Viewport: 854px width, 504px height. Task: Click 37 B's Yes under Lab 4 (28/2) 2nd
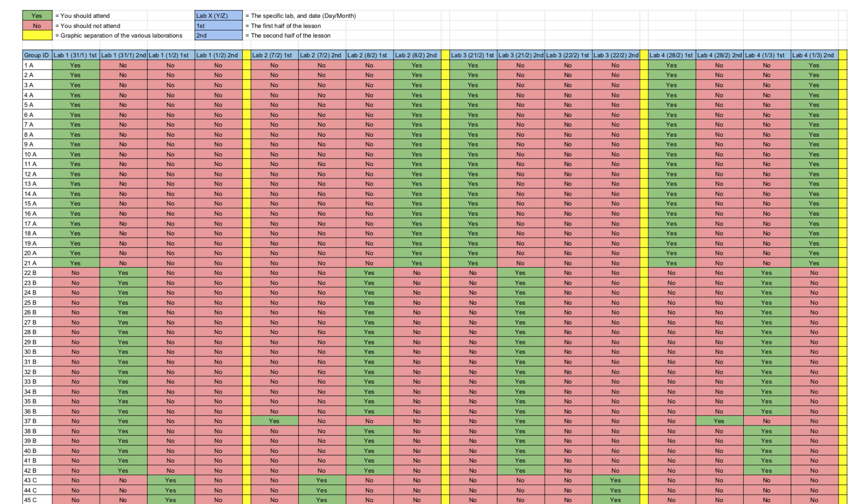[719, 421]
